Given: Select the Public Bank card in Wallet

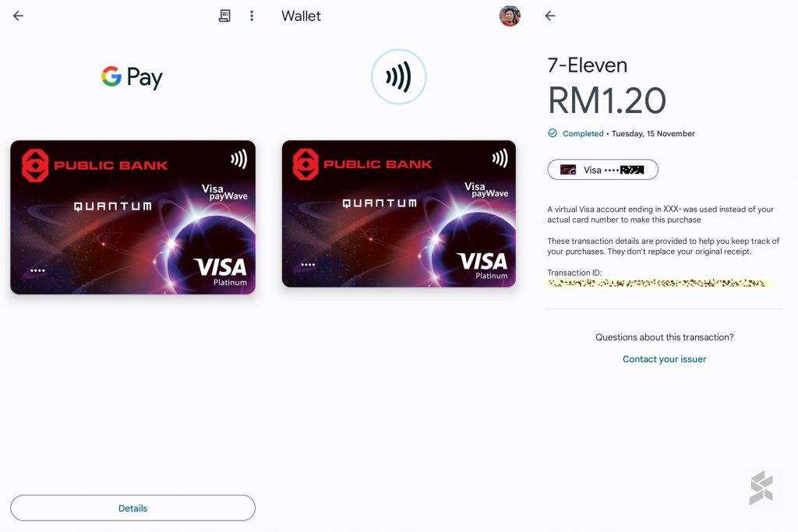Looking at the screenshot, I should click(x=398, y=213).
